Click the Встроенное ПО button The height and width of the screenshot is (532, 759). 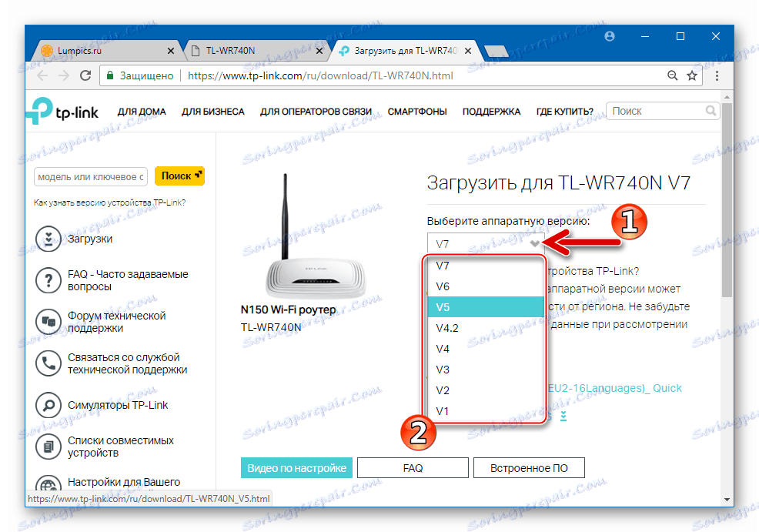[529, 468]
